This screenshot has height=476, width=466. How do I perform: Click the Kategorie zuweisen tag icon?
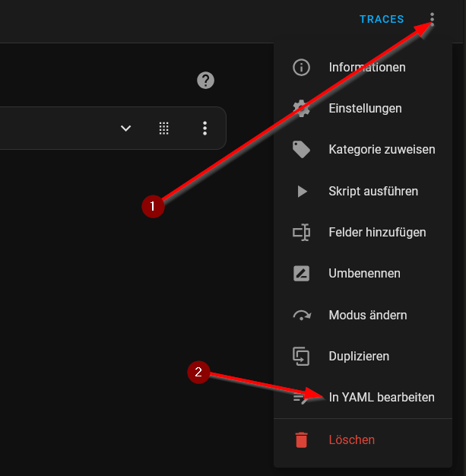301,149
